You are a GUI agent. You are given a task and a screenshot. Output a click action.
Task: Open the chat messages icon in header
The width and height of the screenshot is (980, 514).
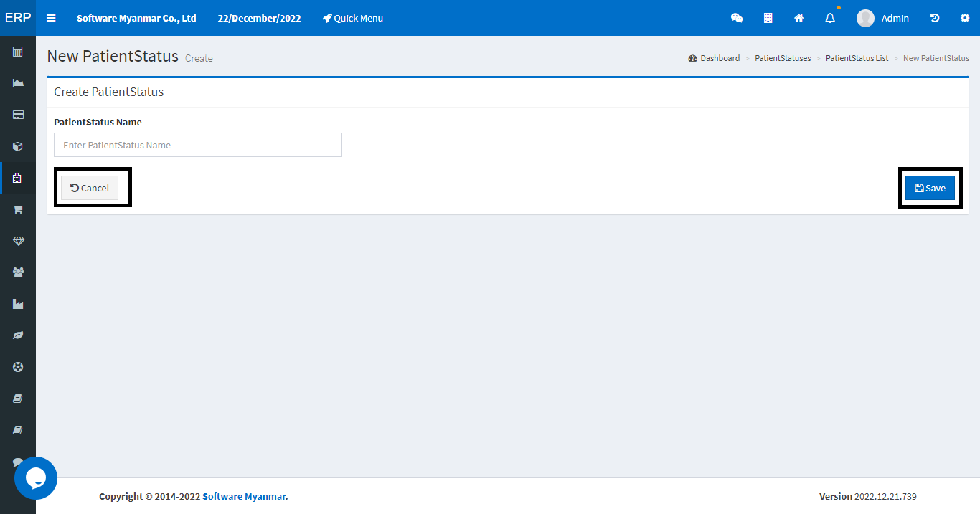[x=737, y=18]
